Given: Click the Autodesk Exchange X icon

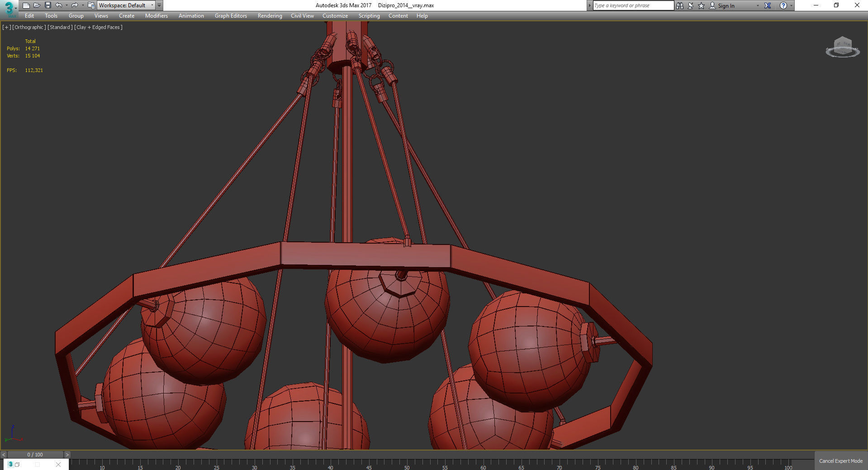Looking at the screenshot, I should [768, 5].
